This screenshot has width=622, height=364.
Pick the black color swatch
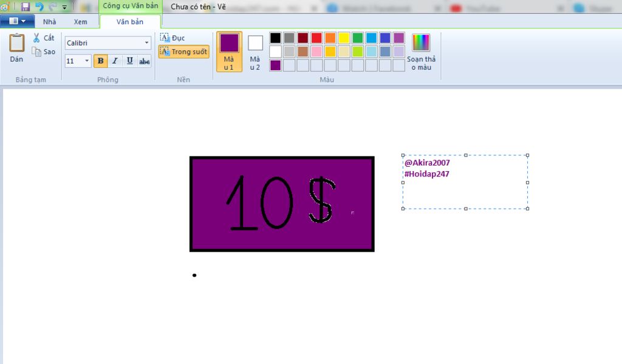point(275,38)
